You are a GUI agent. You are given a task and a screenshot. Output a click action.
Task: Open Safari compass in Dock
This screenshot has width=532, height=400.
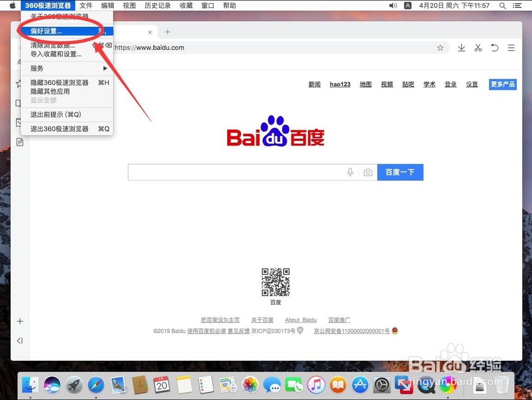pos(96,385)
